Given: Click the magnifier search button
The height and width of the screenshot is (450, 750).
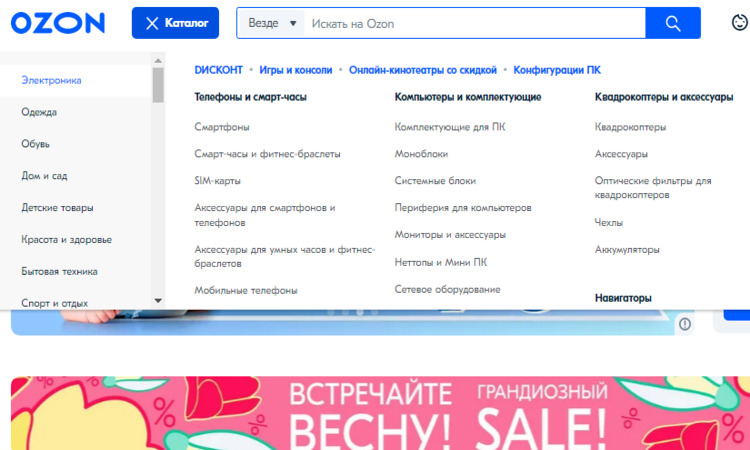Looking at the screenshot, I should point(673,23).
